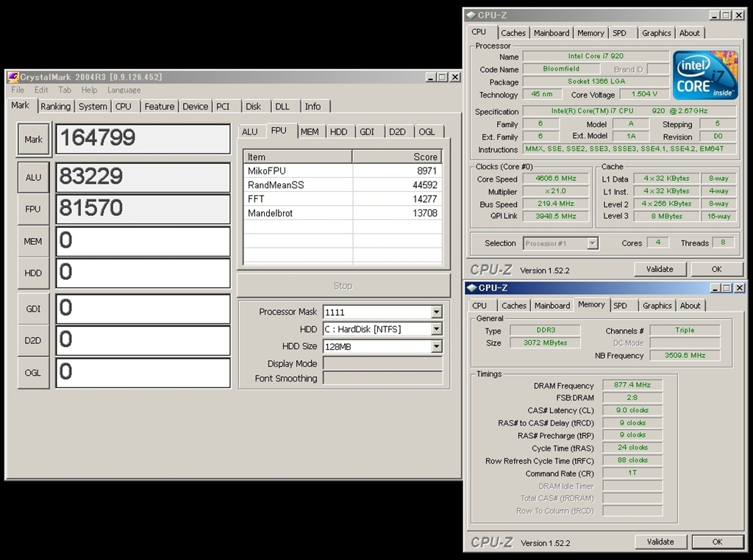753x560 pixels.
Task: Switch to the Ranking tab
Action: [x=55, y=107]
